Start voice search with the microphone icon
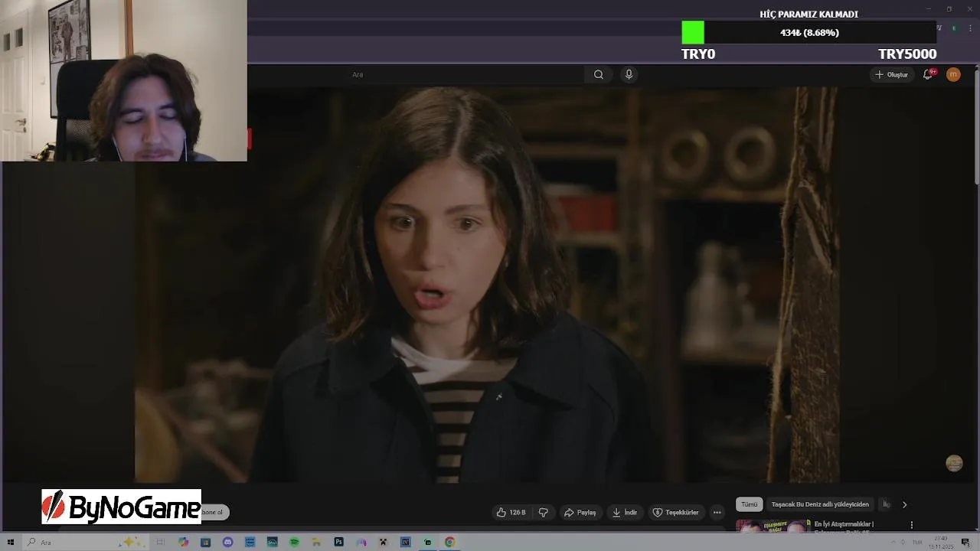 coord(629,74)
